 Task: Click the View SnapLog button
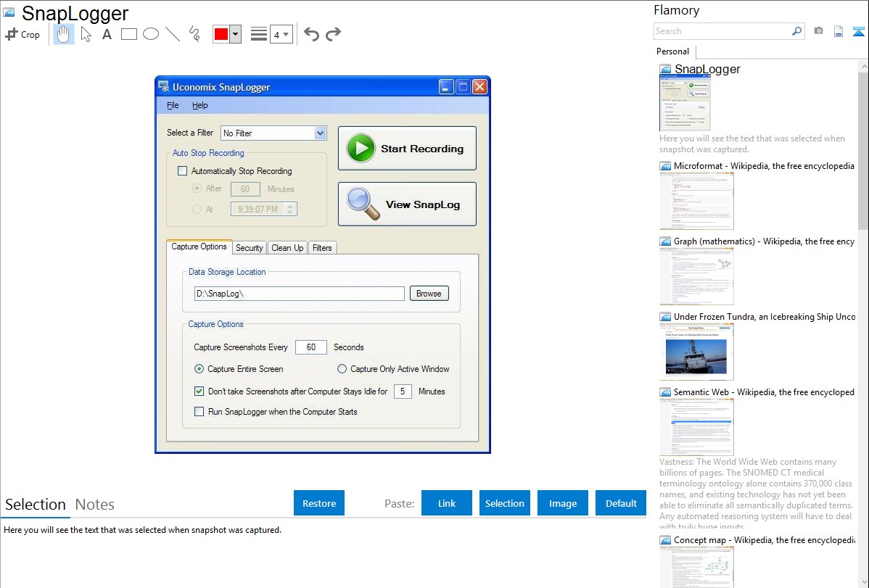408,204
